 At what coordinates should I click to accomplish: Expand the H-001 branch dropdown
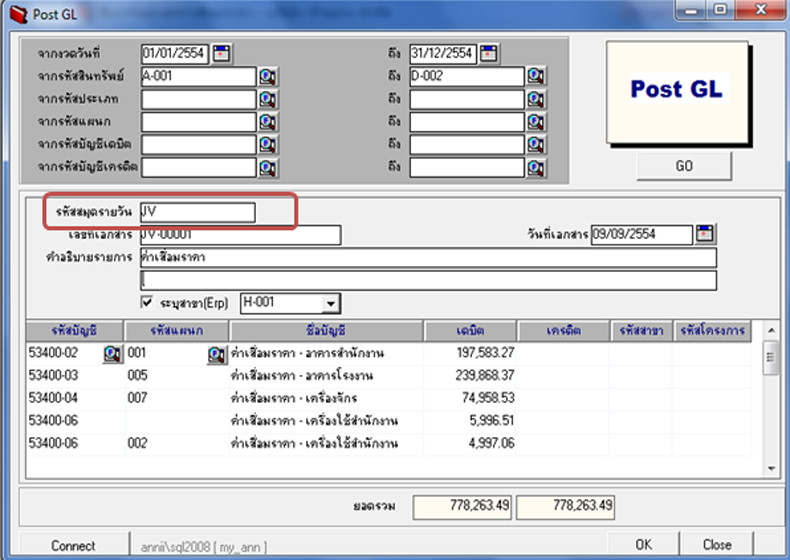(331, 303)
